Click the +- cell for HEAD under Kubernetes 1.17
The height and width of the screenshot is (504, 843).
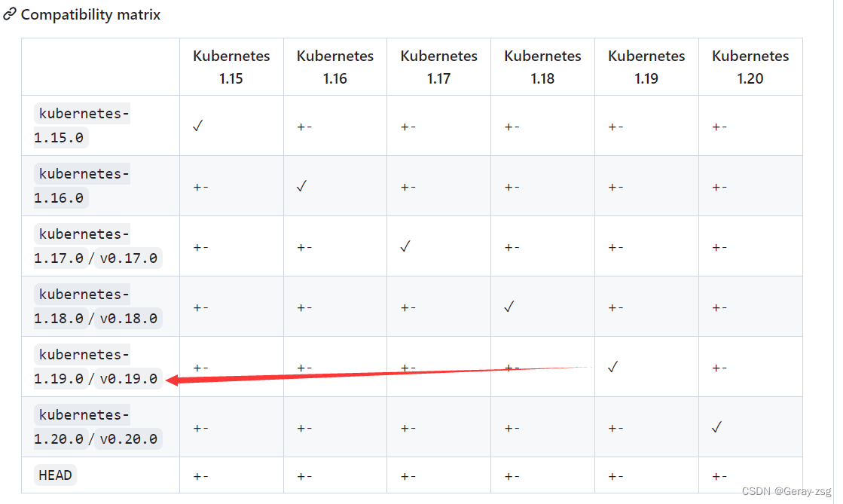pyautogui.click(x=408, y=477)
